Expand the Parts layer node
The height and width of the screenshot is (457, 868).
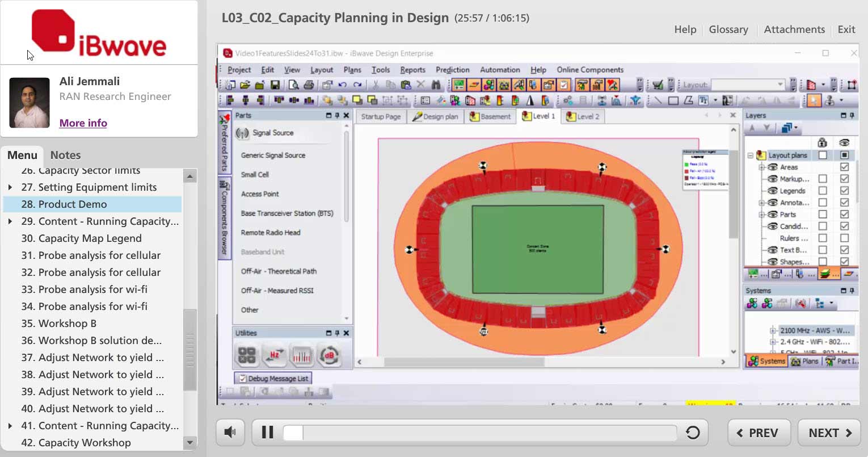pyautogui.click(x=762, y=215)
